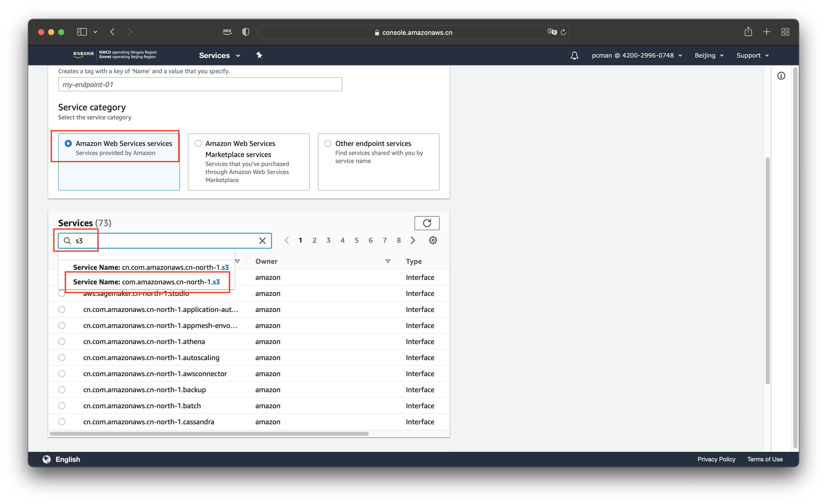The height and width of the screenshot is (504, 827).
Task: Open the Support dropdown
Action: coord(752,55)
